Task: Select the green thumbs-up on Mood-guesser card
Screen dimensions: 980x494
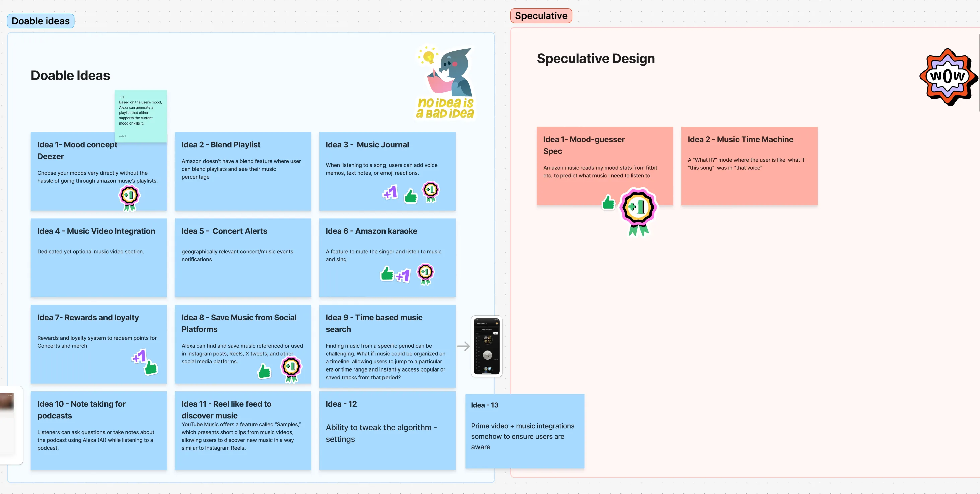Action: point(608,202)
